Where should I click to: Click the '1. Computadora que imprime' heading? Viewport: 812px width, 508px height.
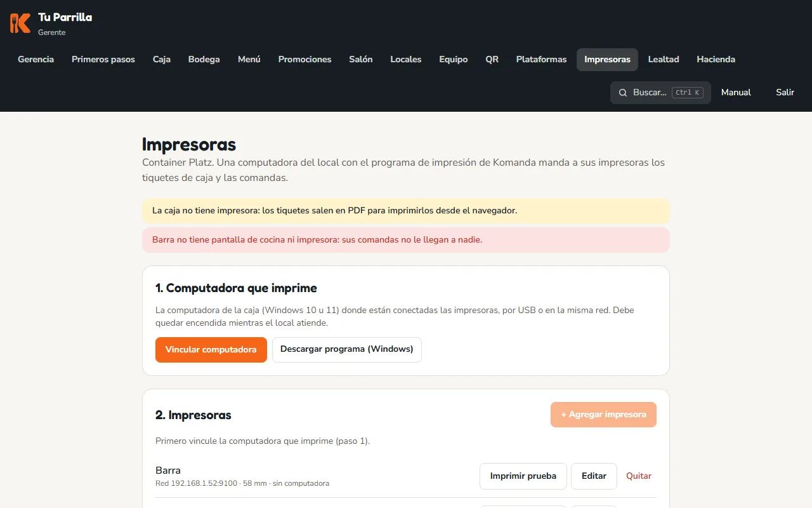pyautogui.click(x=236, y=288)
